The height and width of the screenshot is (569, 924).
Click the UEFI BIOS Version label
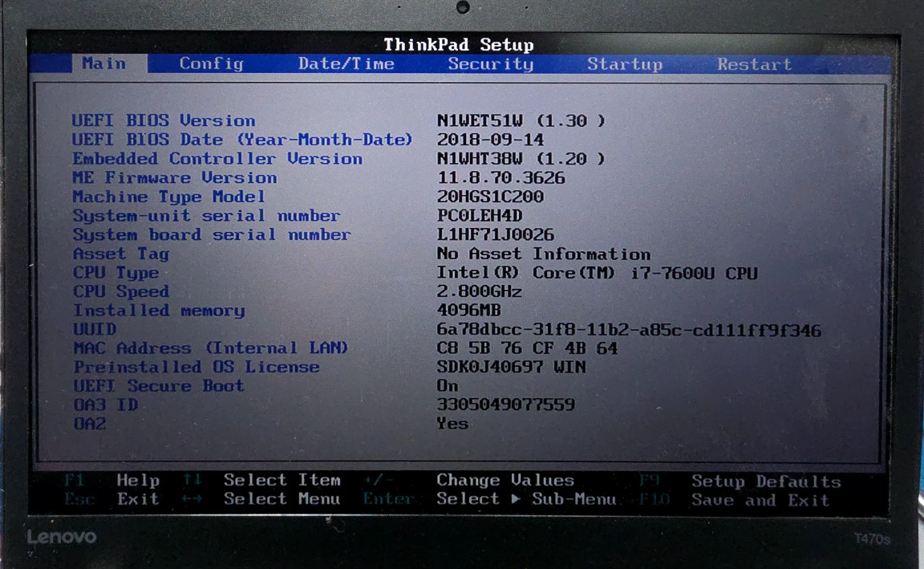pyautogui.click(x=164, y=121)
